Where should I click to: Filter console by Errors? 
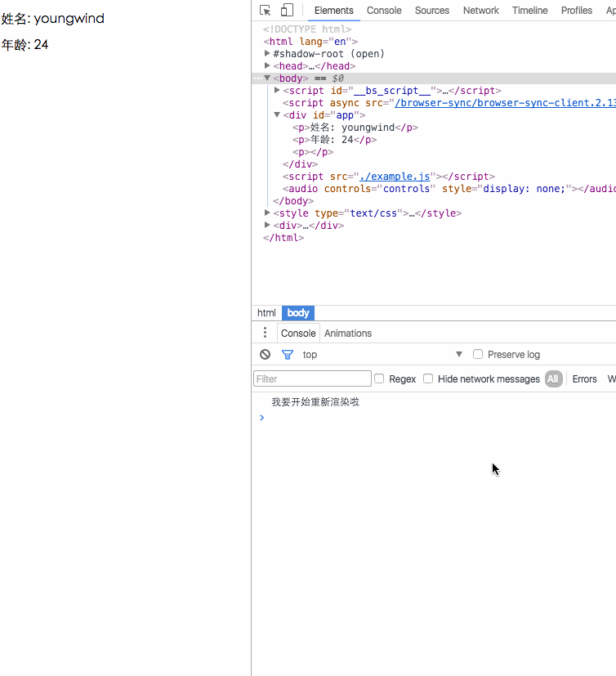tap(584, 379)
